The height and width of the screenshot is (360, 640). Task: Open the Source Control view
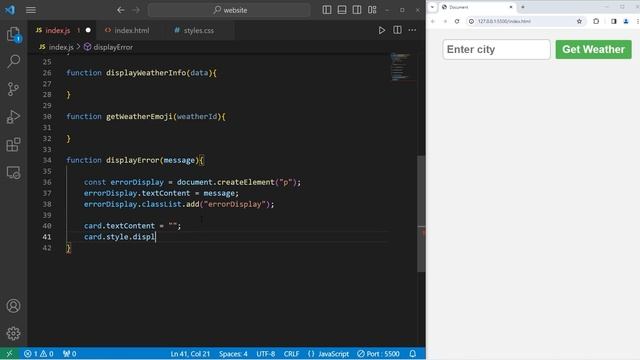coord(13,89)
